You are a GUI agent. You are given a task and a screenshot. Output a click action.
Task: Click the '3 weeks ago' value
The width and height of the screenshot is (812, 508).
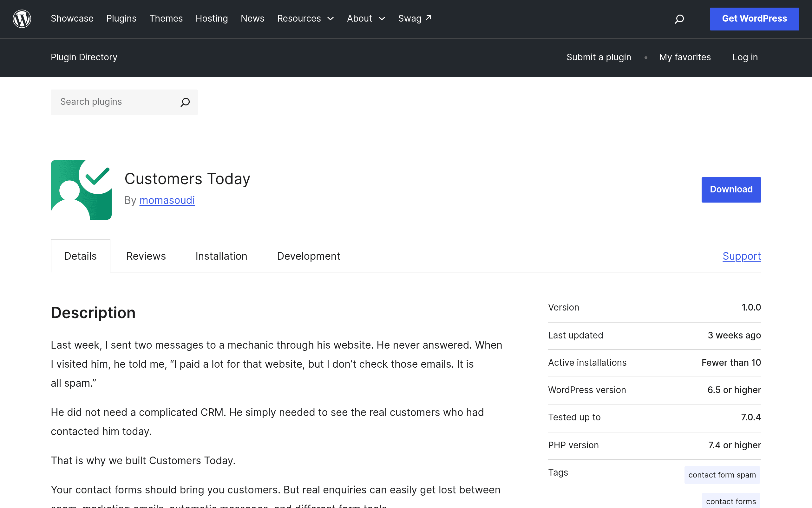click(x=735, y=335)
